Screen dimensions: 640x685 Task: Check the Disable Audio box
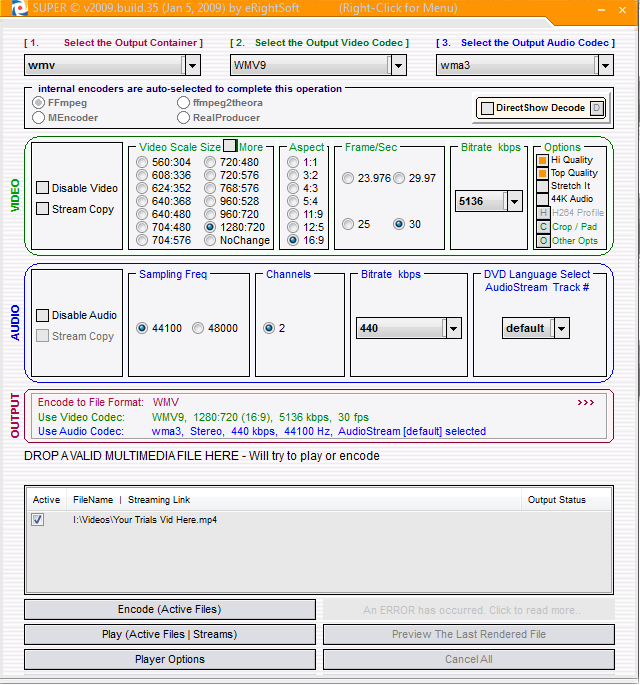click(42, 315)
